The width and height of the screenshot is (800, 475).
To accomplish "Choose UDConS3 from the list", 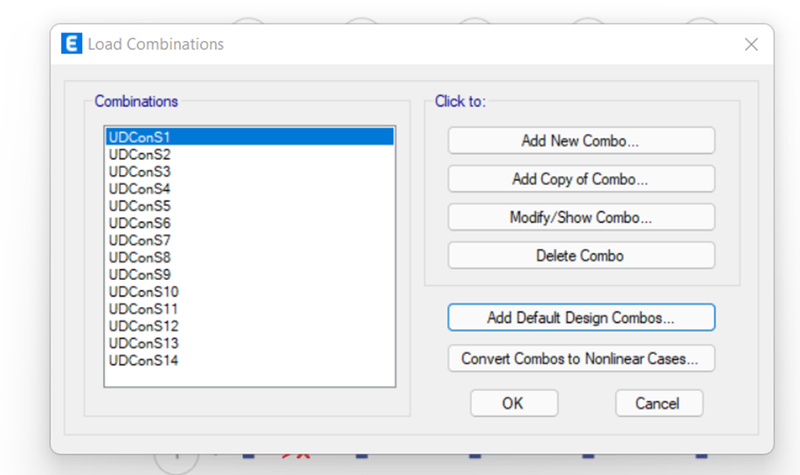I will pos(249,171).
